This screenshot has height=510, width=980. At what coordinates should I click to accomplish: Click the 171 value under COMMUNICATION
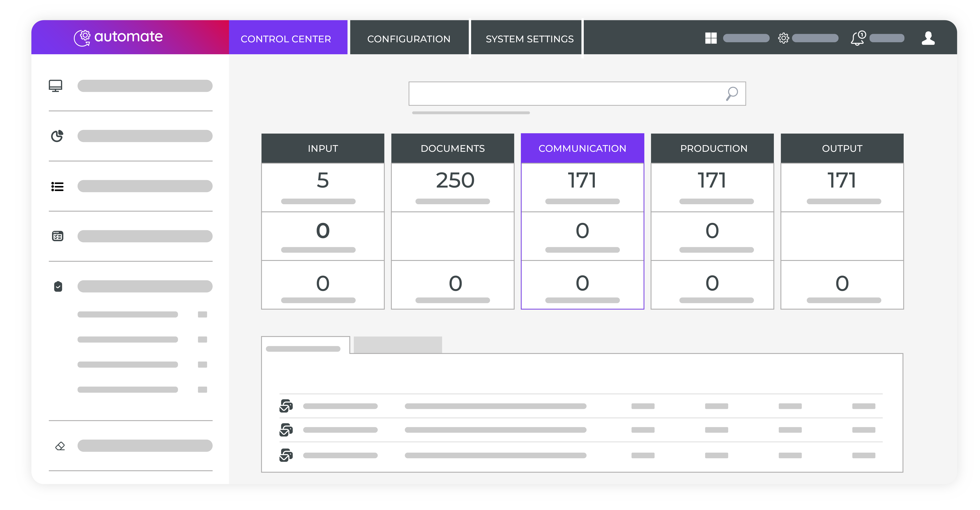(582, 180)
